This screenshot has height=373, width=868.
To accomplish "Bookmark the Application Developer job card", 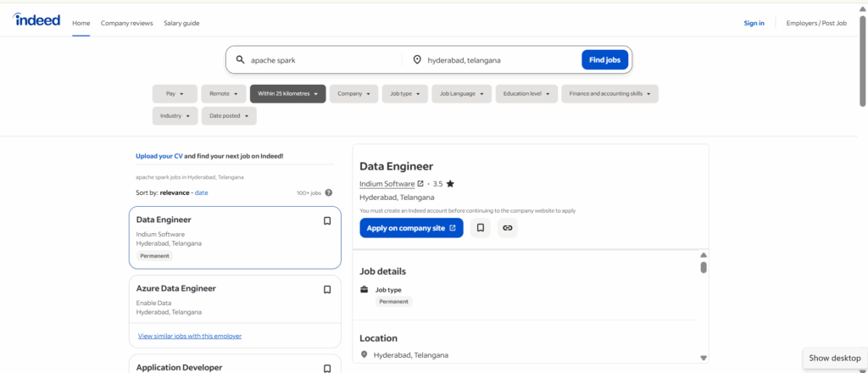I will point(327,368).
